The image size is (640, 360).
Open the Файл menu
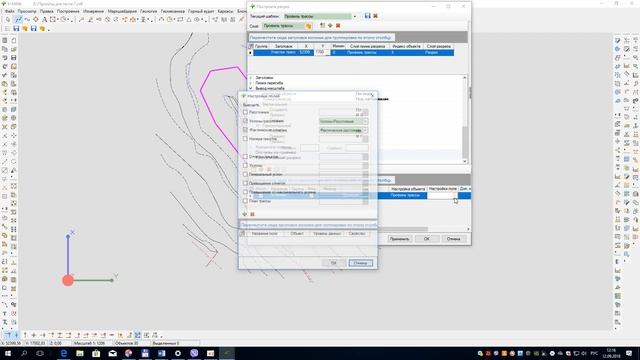click(9, 11)
